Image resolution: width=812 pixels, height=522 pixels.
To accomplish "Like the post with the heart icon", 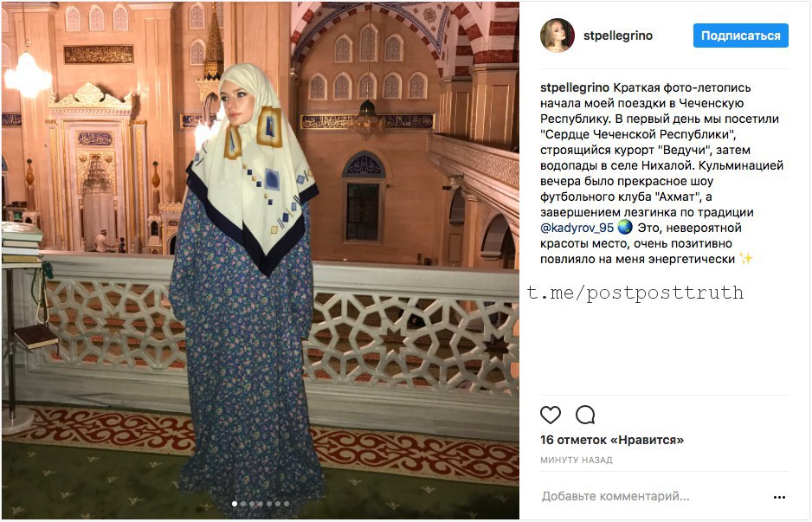I will pos(551,415).
